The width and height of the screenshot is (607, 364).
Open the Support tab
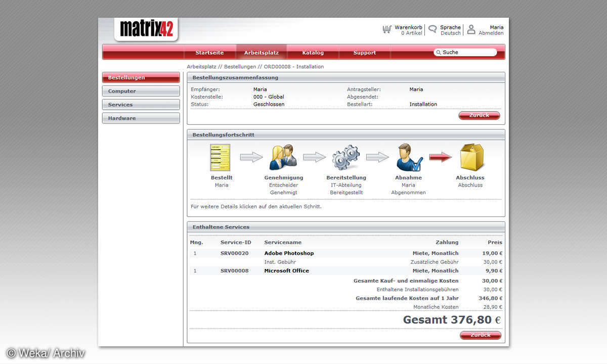(x=365, y=53)
